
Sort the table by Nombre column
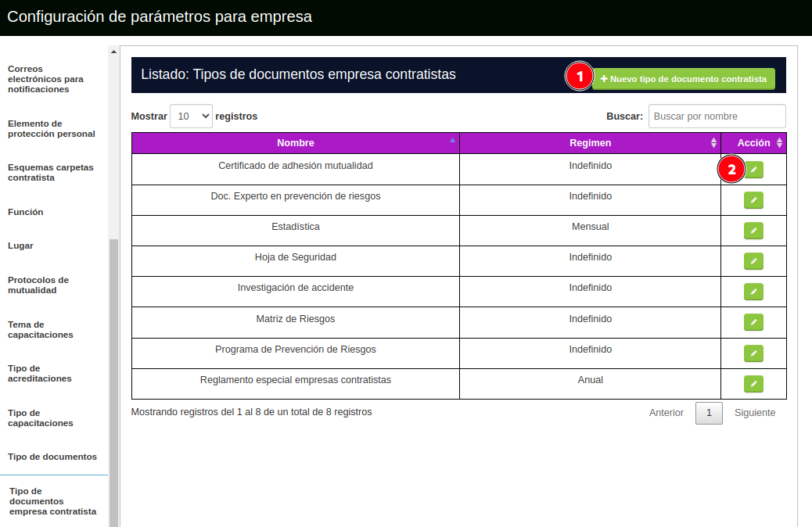295,143
